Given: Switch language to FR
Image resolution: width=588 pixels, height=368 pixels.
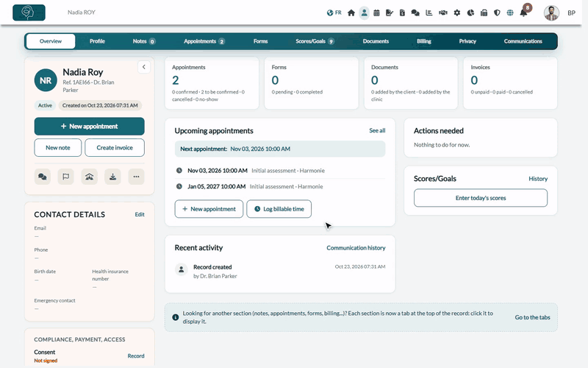Looking at the screenshot, I should 334,13.
